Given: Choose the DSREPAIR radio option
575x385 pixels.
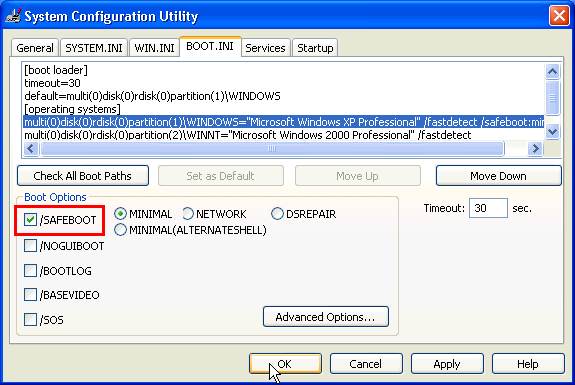Looking at the screenshot, I should coord(277,214).
